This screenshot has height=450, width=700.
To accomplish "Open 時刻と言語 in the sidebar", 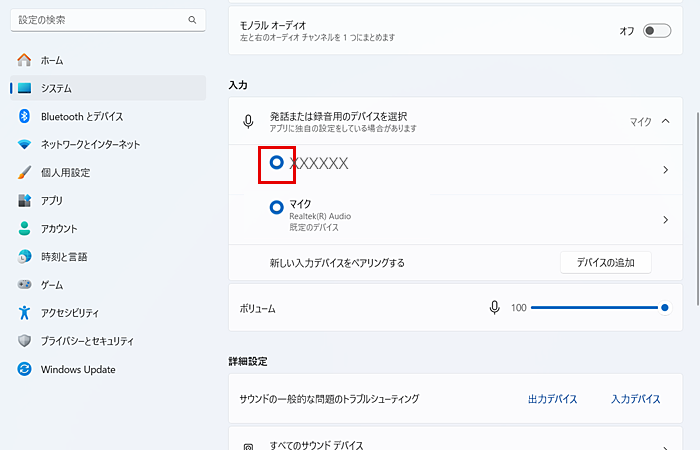I will [x=108, y=256].
